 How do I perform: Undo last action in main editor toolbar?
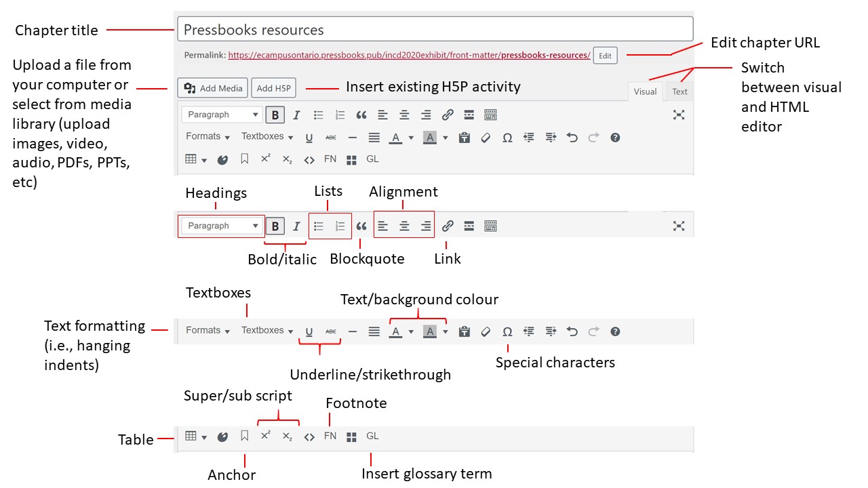coord(572,138)
